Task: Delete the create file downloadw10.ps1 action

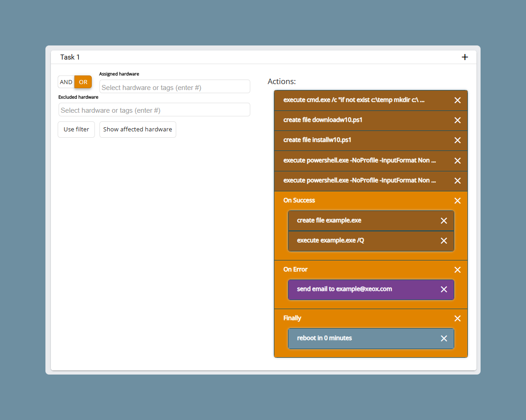Action: click(x=457, y=120)
